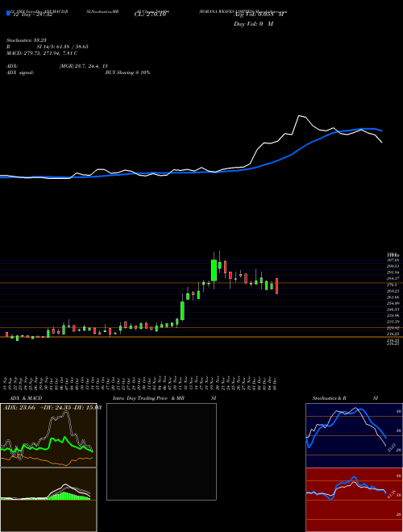Select the CL: 270.10 closing price text
Screen dimensions: 403x532
[150, 15]
